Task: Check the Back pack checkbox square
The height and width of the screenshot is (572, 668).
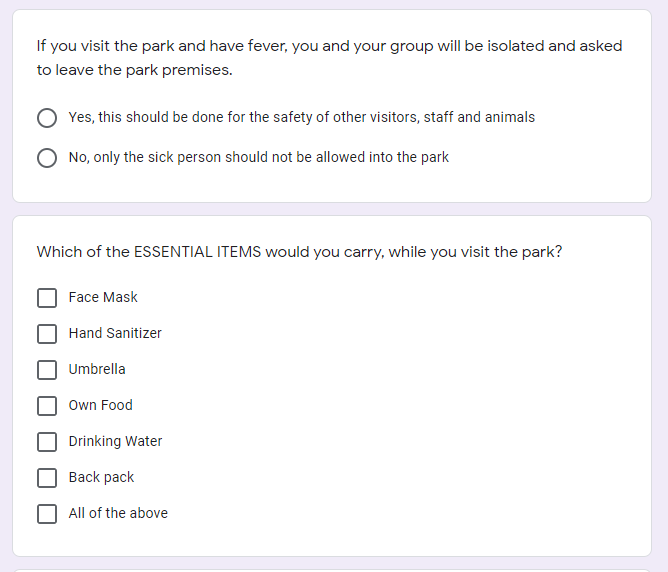Action: click(x=47, y=478)
